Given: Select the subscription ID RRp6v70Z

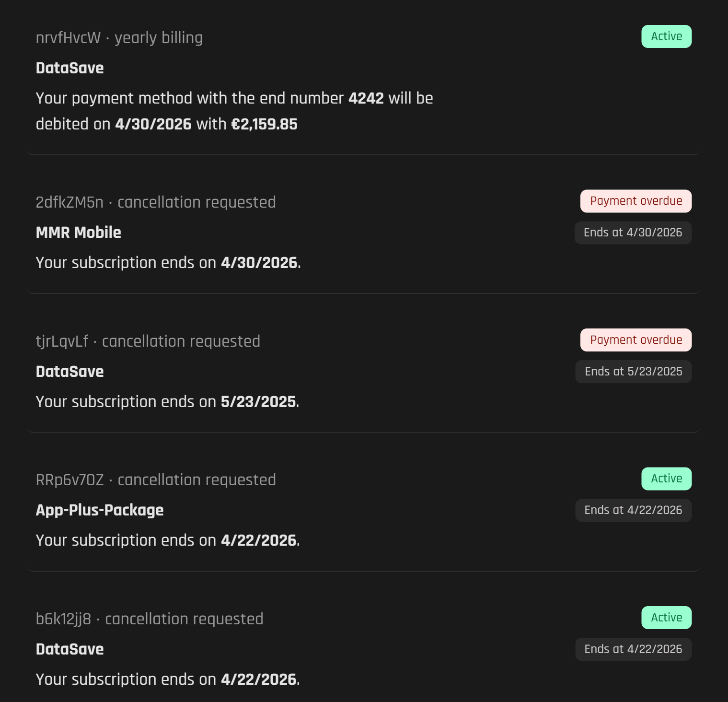Looking at the screenshot, I should tap(70, 480).
